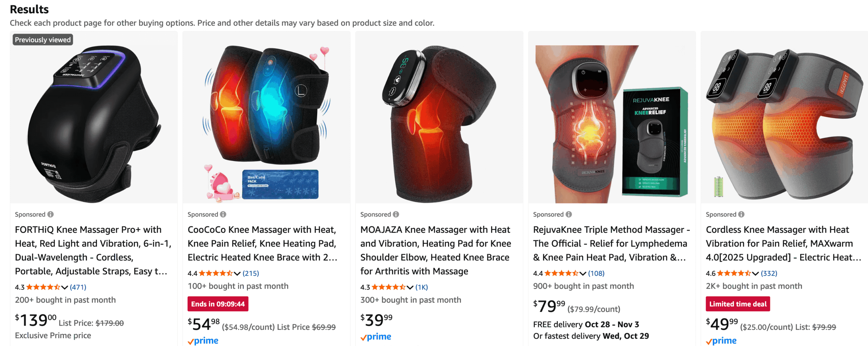
Task: Click the Ends in countdown deal badge
Action: pyautogui.click(x=218, y=304)
